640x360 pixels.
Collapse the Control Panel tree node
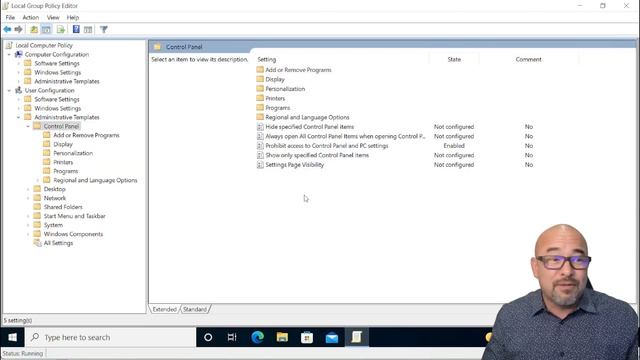tap(28, 126)
